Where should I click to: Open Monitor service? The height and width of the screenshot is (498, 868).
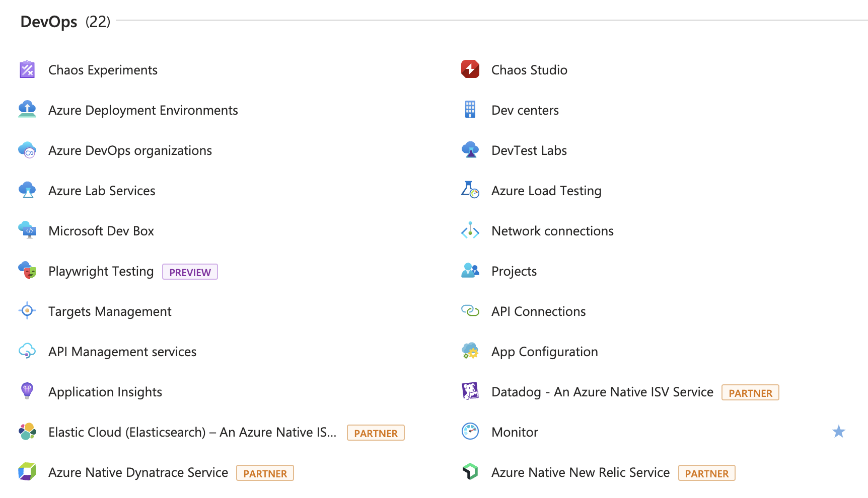515,432
